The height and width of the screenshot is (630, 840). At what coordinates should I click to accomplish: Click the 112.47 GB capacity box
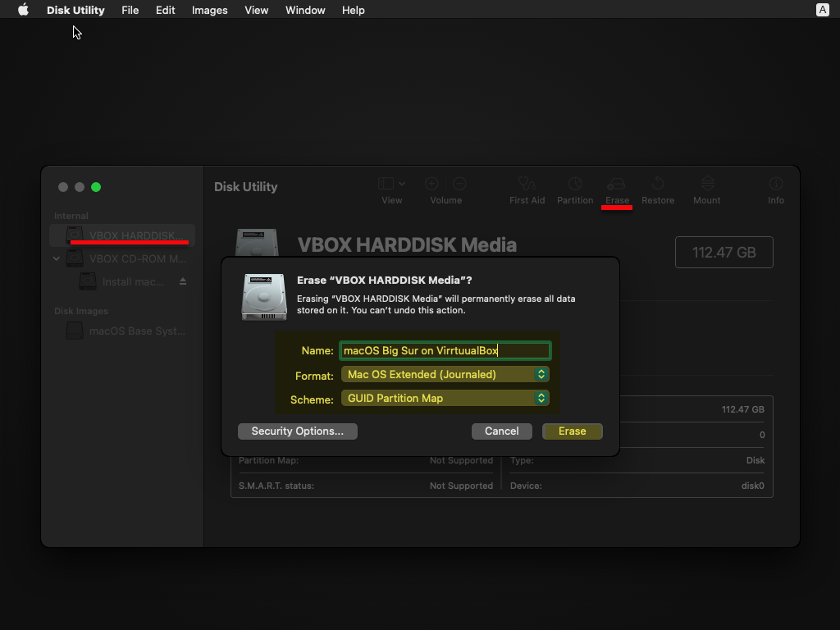tap(724, 253)
